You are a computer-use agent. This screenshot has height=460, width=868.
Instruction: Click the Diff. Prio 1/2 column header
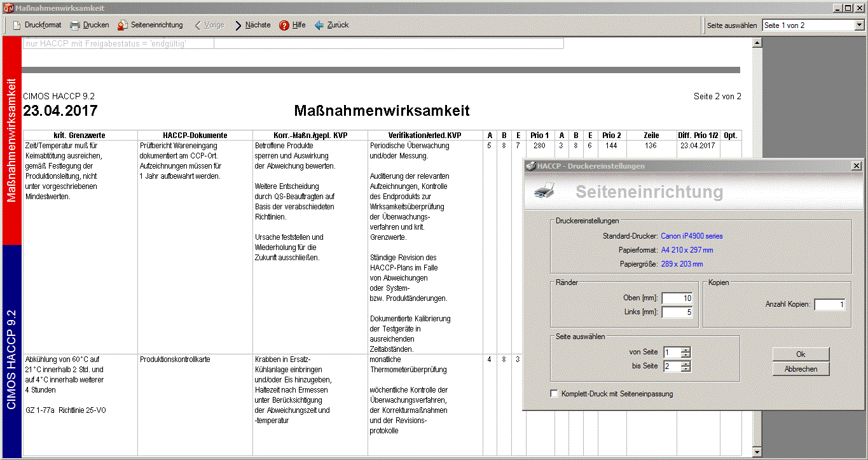click(698, 136)
